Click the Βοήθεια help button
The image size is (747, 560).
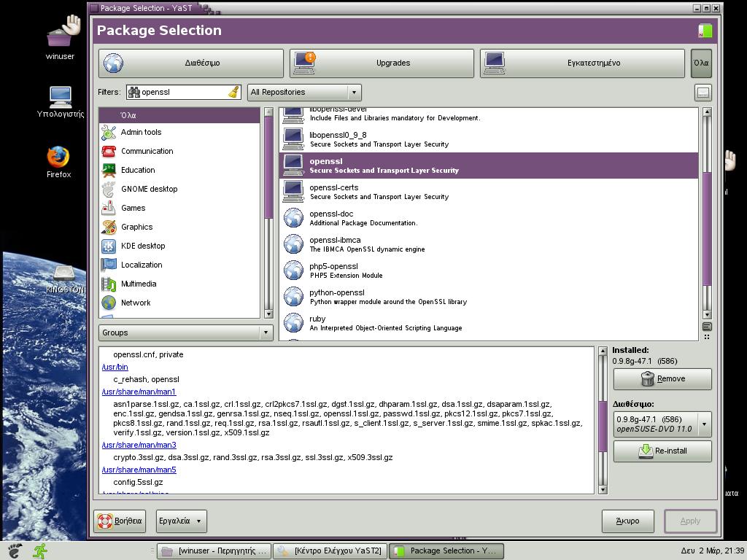[x=120, y=521]
